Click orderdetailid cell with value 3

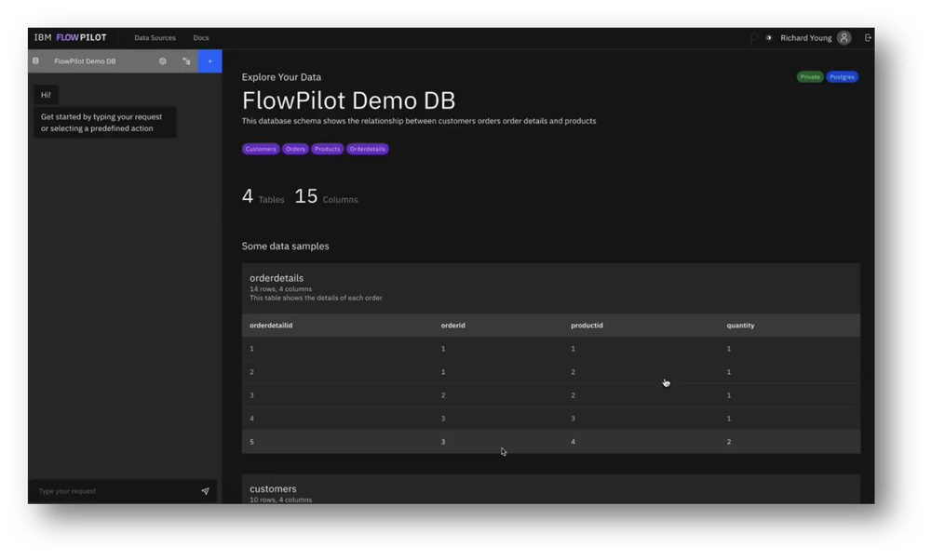(x=251, y=395)
